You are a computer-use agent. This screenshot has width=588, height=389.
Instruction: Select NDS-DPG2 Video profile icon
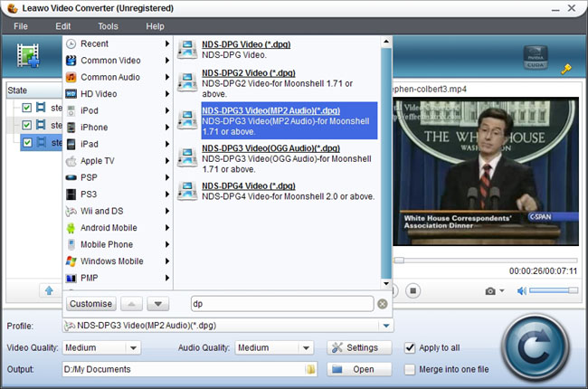187,82
